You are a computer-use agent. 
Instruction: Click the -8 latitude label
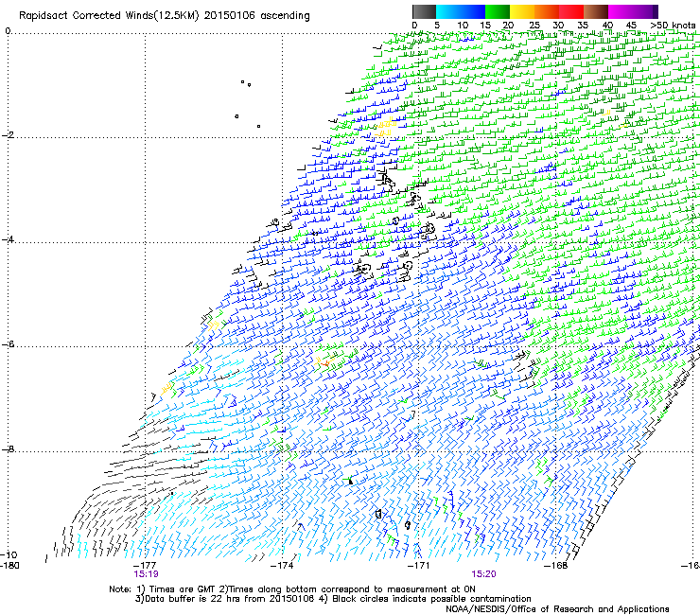click(x=8, y=448)
